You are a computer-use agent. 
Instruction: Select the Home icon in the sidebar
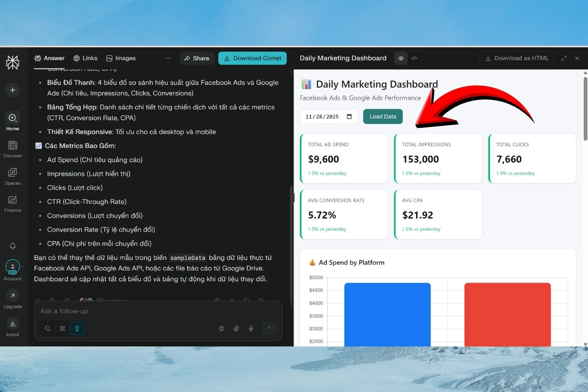tap(13, 118)
